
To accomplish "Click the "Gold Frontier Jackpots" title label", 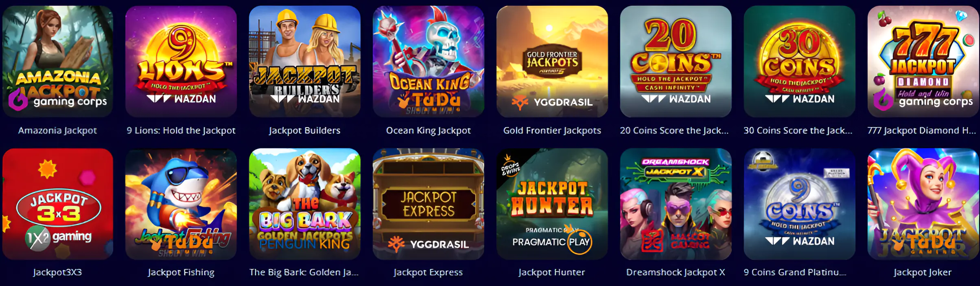I will click(x=552, y=130).
